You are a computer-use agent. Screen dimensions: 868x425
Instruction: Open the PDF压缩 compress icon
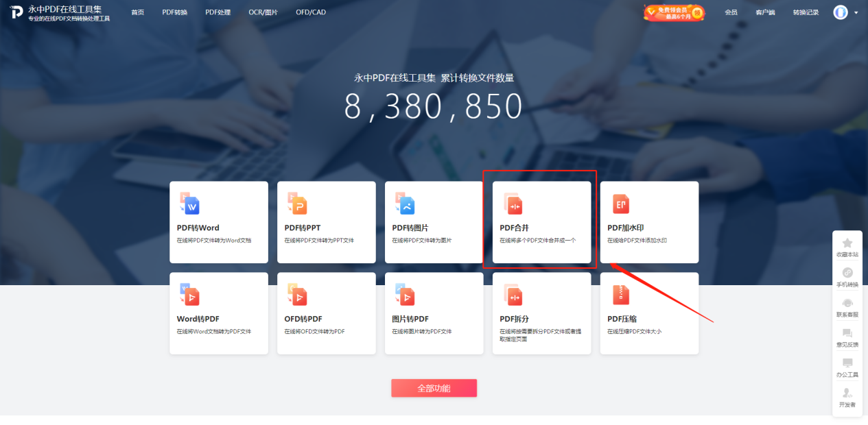click(620, 295)
